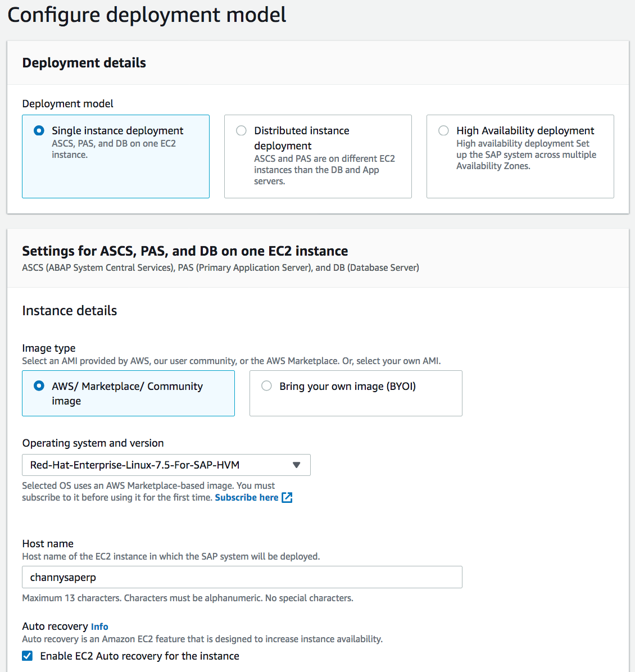Click into the Host name input field
Image resolution: width=635 pixels, height=672 pixels.
[242, 577]
